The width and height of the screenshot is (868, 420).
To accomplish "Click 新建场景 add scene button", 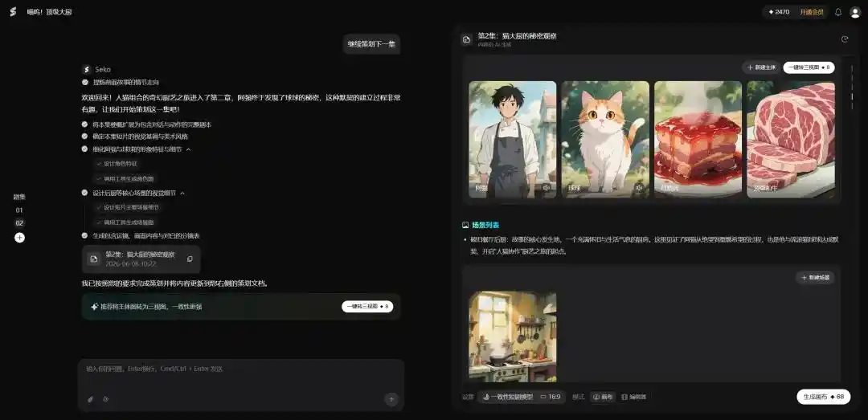I will tap(816, 277).
